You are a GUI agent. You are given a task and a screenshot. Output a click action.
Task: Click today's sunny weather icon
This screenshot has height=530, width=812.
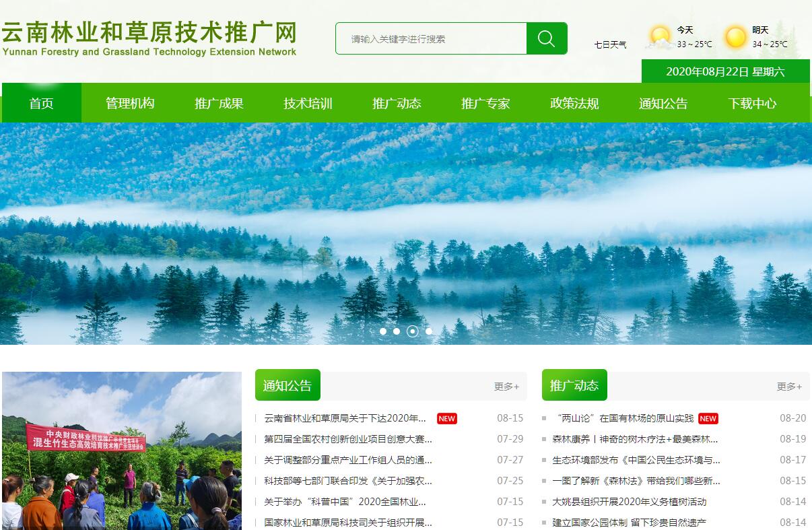(x=660, y=37)
